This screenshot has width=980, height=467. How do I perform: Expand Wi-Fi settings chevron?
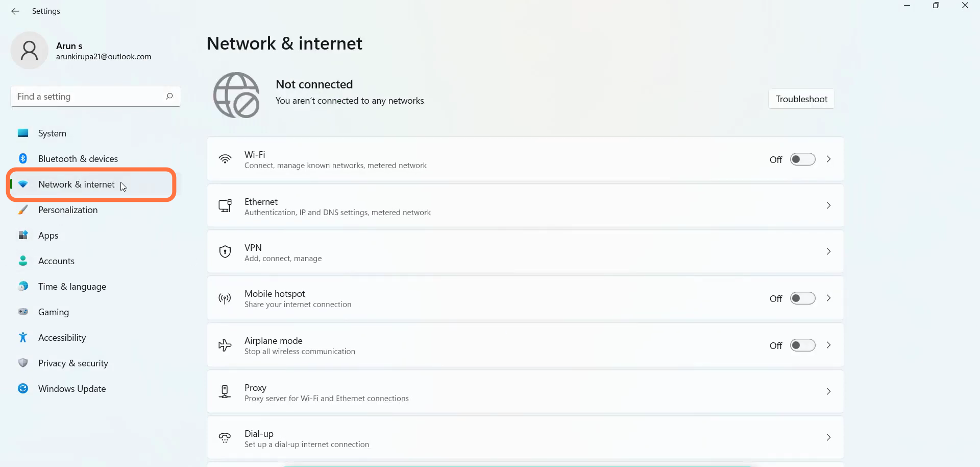tap(828, 159)
